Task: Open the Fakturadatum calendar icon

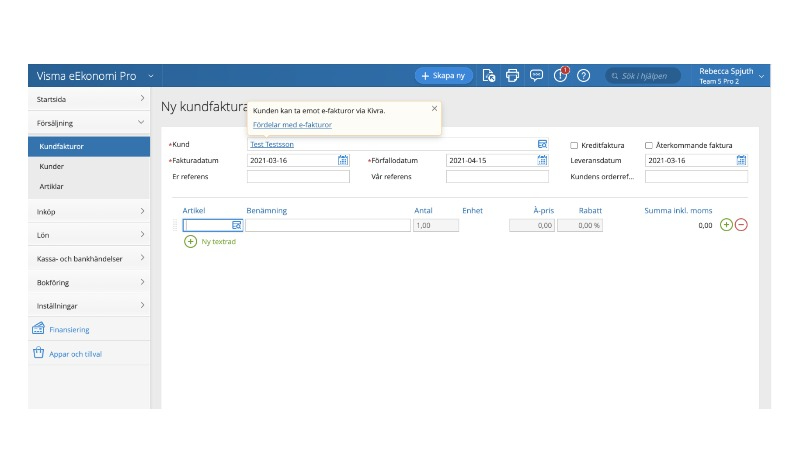Action: click(343, 160)
